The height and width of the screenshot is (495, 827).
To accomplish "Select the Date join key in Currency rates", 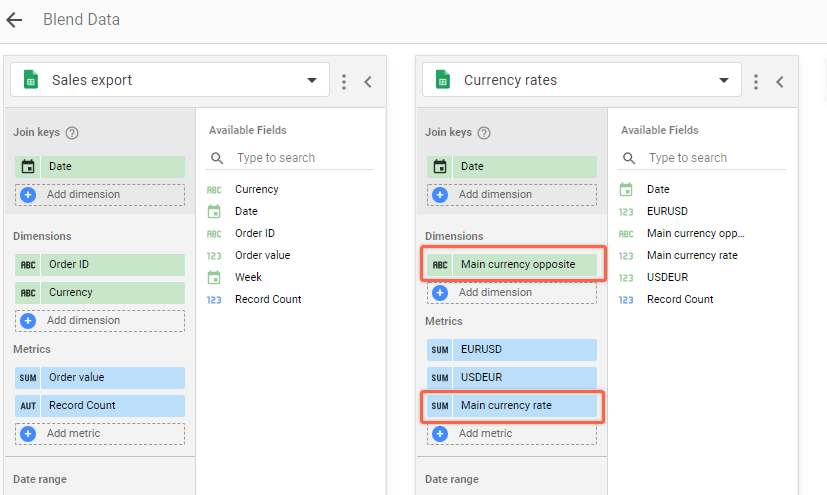I will [x=512, y=167].
